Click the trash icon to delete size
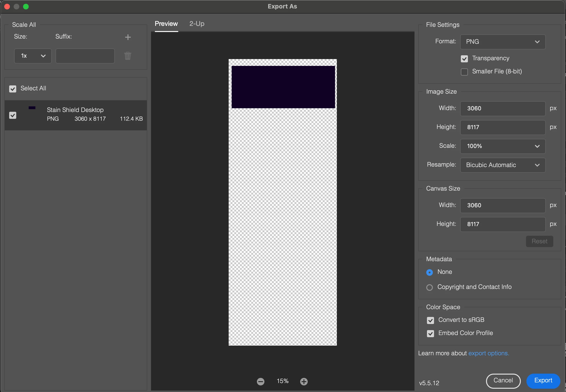The height and width of the screenshot is (392, 566). (128, 56)
